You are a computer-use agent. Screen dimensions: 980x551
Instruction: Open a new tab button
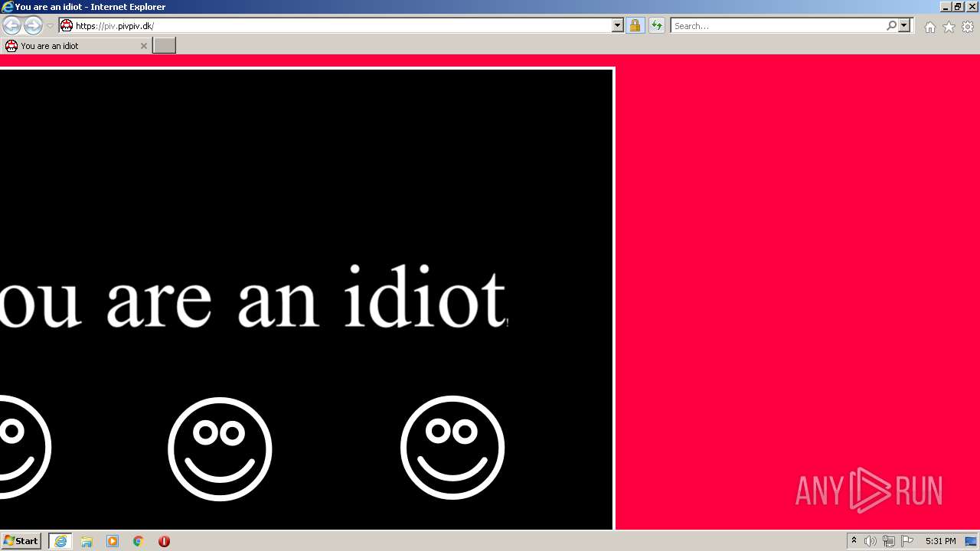tap(164, 46)
